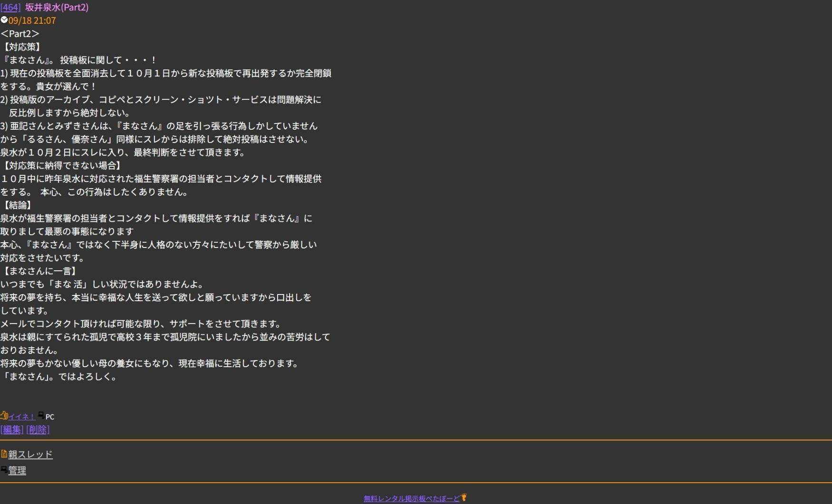Click the computer icon beside the PC label
832x504 pixels.
[x=41, y=416]
